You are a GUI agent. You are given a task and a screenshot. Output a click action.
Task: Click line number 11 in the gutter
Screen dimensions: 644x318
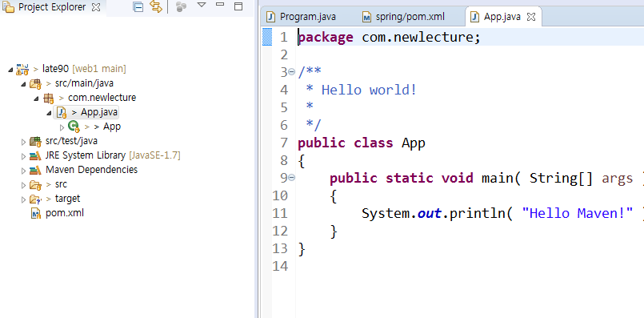pyautogui.click(x=280, y=213)
